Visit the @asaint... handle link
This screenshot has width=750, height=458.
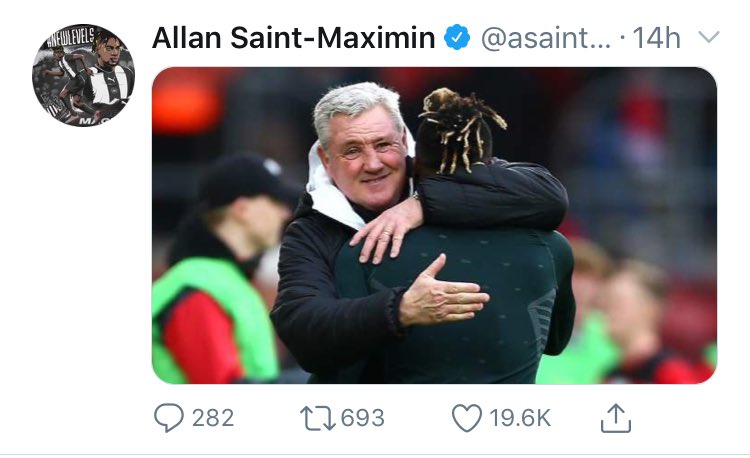point(546,38)
